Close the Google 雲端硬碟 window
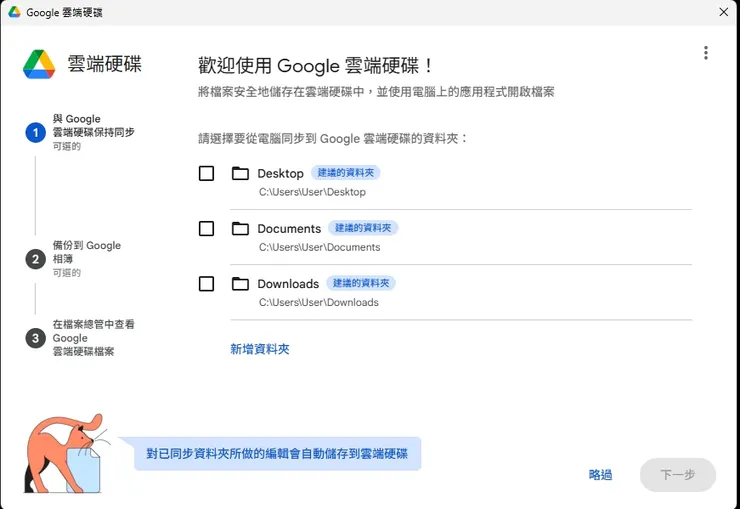Screen dimensions: 740x509 [723, 12]
